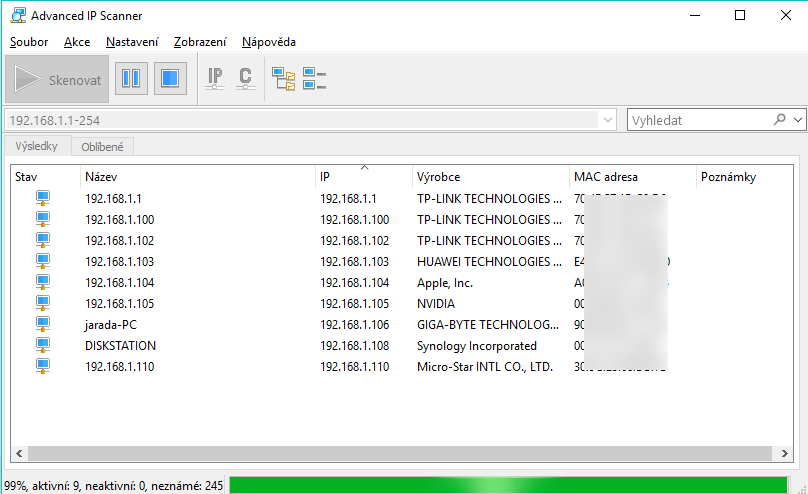
Task: Open the Soubor menu
Action: pos(29,42)
